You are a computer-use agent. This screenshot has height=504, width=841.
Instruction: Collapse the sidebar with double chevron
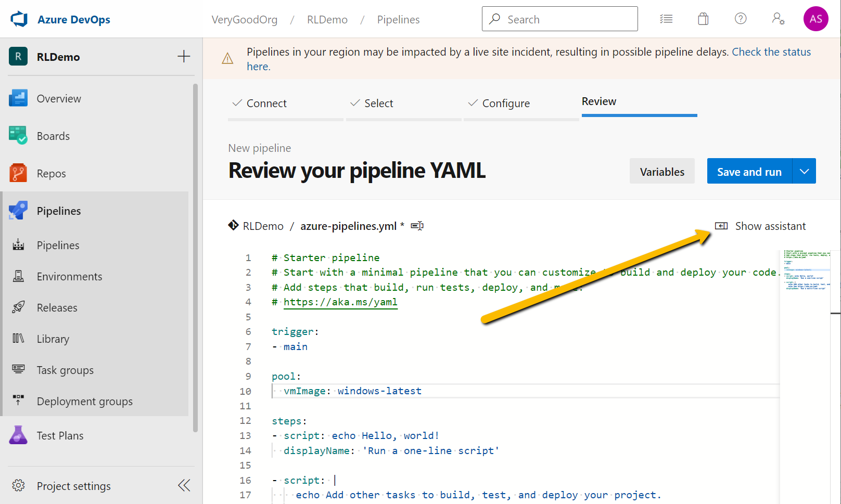[184, 485]
